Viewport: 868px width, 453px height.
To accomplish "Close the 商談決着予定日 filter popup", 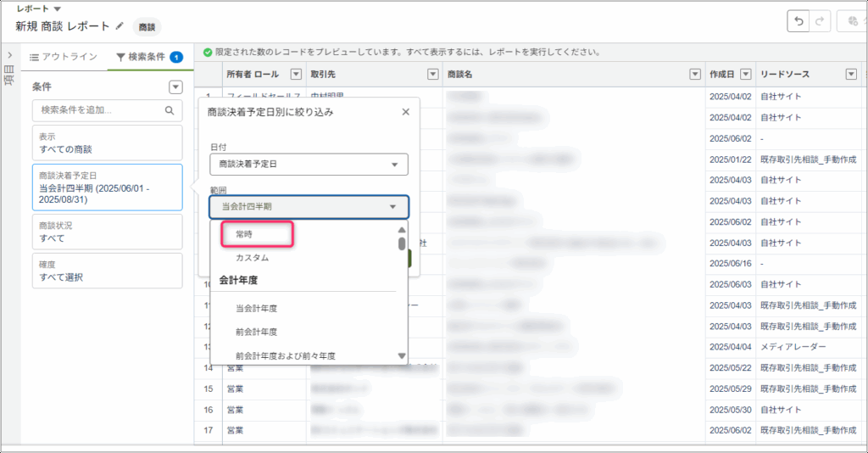I will (405, 111).
